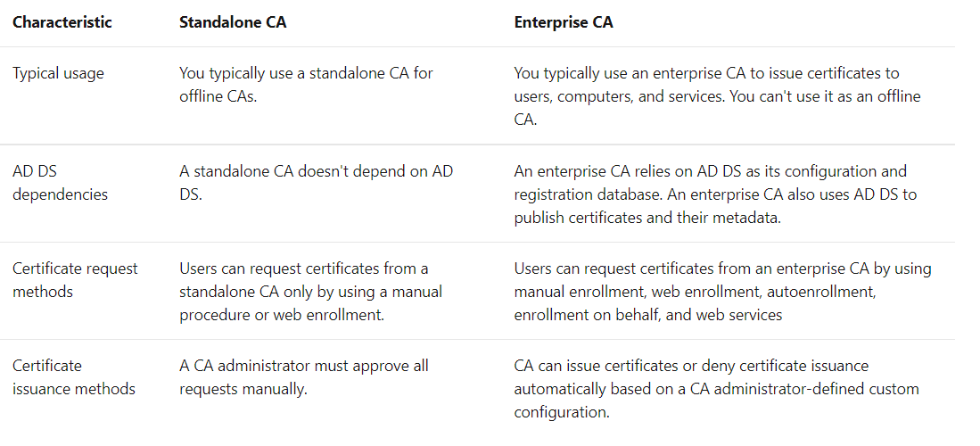Select the Certificate request methods label

[75, 280]
